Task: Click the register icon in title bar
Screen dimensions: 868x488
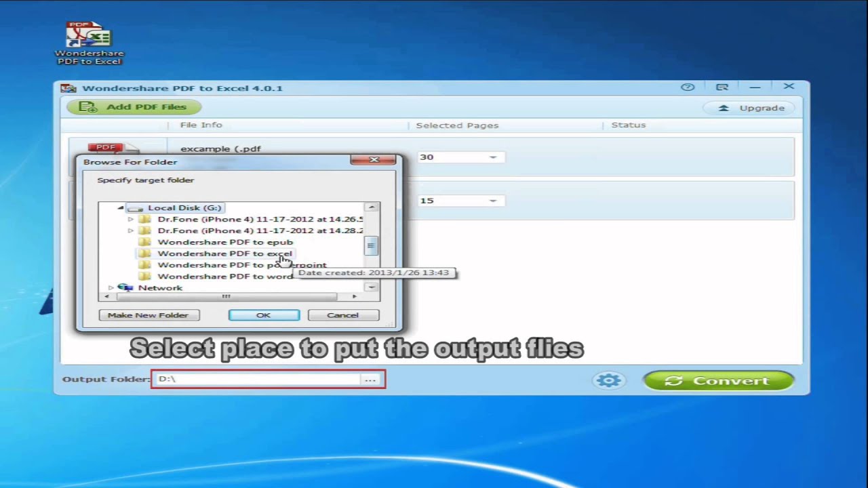Action: (722, 87)
